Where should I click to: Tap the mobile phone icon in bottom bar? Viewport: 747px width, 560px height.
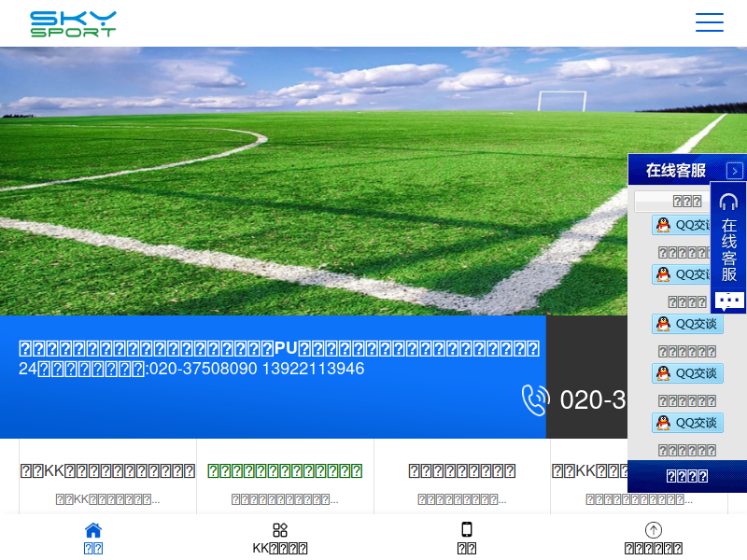click(x=467, y=530)
